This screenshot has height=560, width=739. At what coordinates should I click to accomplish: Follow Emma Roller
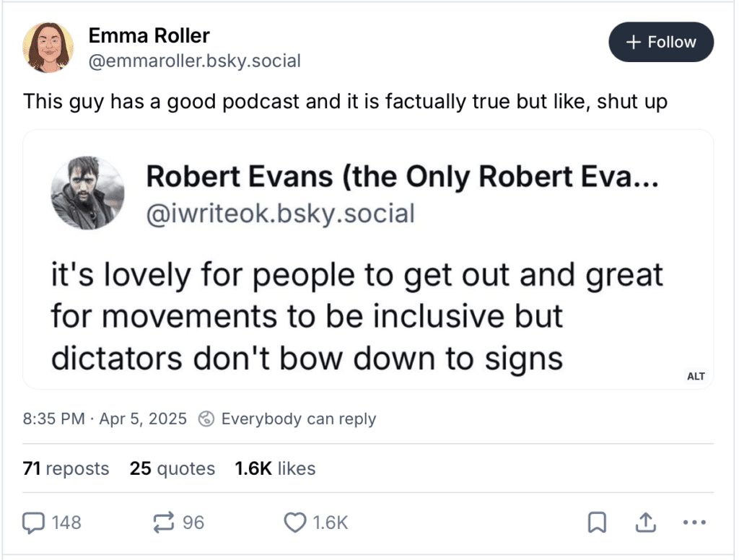pos(661,42)
